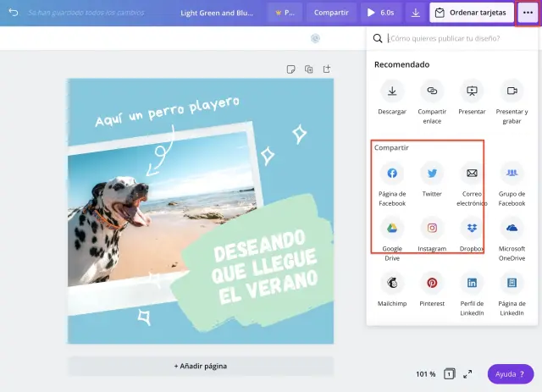This screenshot has width=542, height=392.
Task: Click the Descargar icon in Recomendado
Action: point(392,91)
